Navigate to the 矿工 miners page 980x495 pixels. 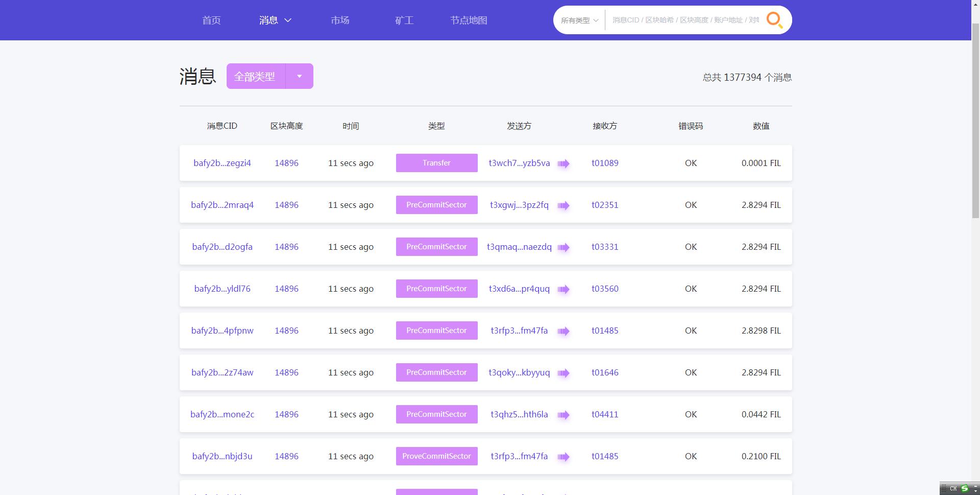point(404,20)
